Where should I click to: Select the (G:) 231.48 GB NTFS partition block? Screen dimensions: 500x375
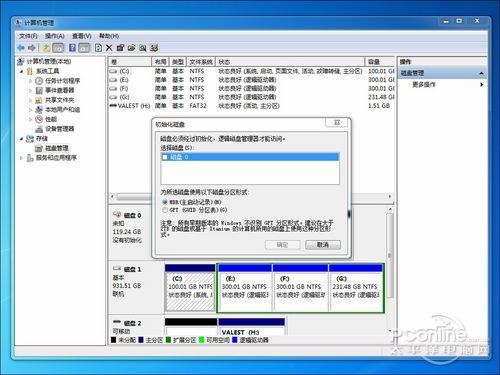coord(356,288)
